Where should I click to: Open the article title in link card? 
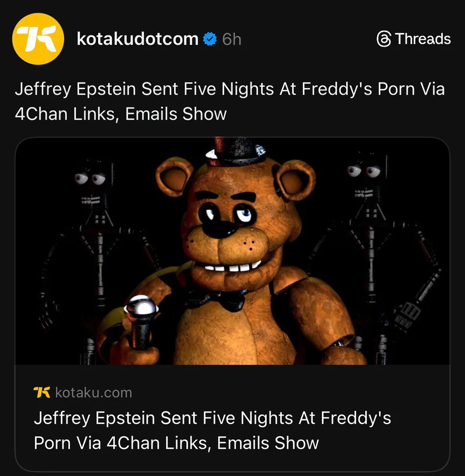tap(212, 430)
